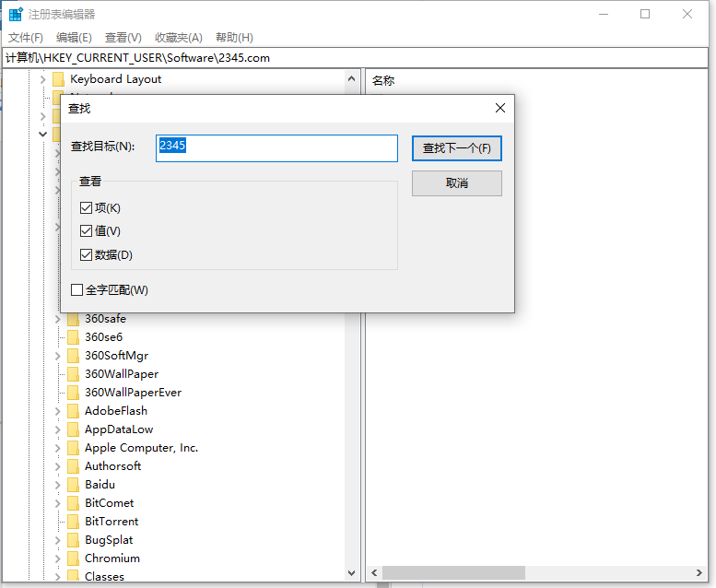The width and height of the screenshot is (716, 588).
Task: Click the Registry Editor app icon in title bar
Action: pyautogui.click(x=16, y=15)
